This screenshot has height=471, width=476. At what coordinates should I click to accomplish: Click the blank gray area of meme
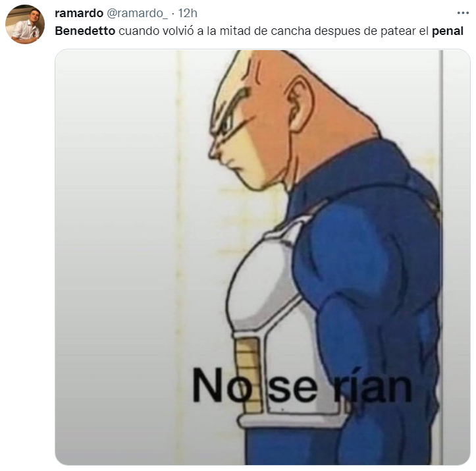click(x=115, y=258)
